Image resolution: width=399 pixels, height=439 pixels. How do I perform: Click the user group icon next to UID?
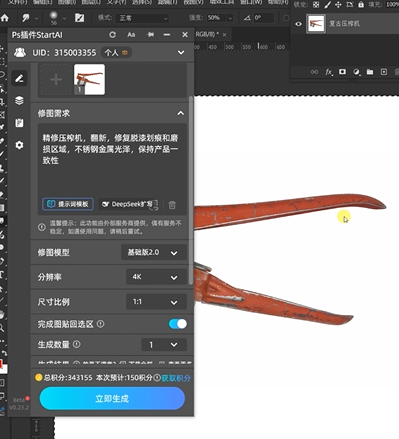click(x=20, y=52)
